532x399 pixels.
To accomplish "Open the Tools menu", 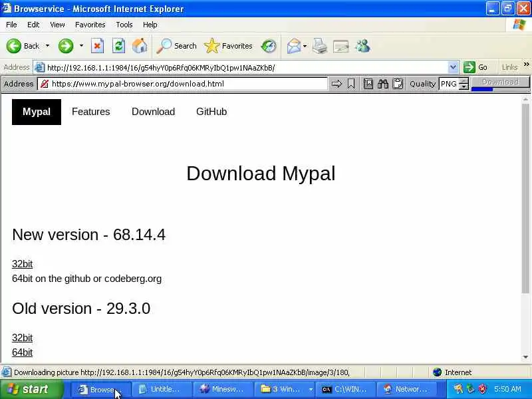I will [x=124, y=25].
